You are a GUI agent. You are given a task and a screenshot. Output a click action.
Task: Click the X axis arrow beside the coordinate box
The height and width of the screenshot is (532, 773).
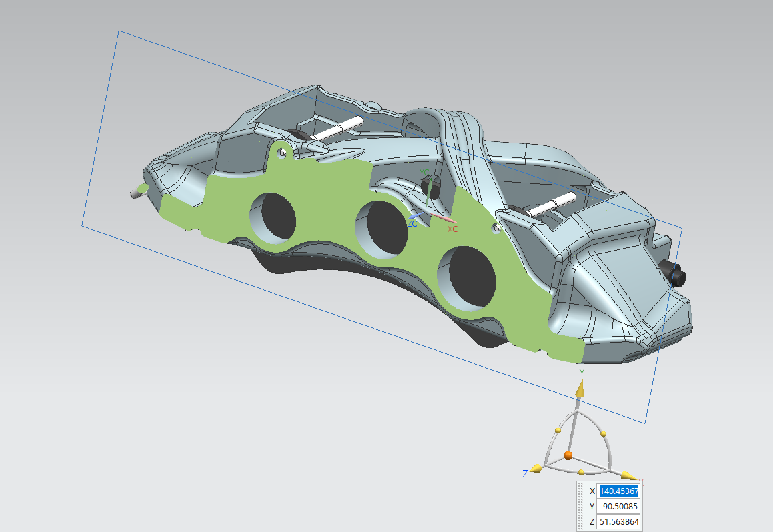click(x=628, y=475)
